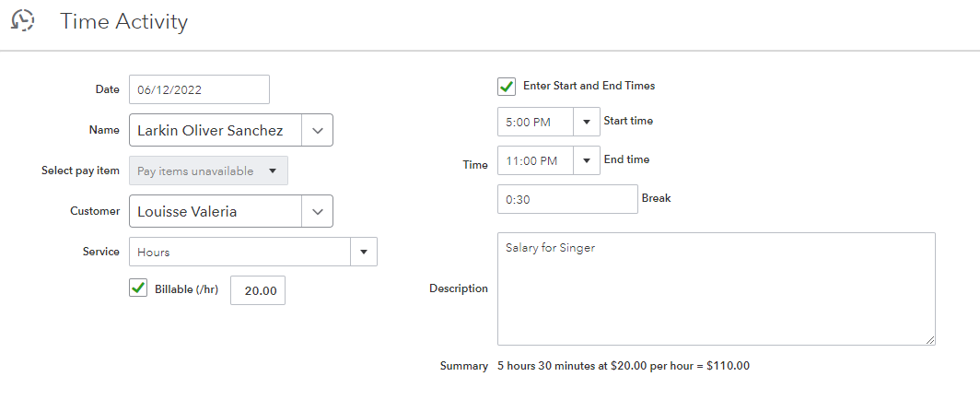Click the Larkin Oliver Sanchez name field
Viewport: 980px width, 400px height.
point(215,130)
